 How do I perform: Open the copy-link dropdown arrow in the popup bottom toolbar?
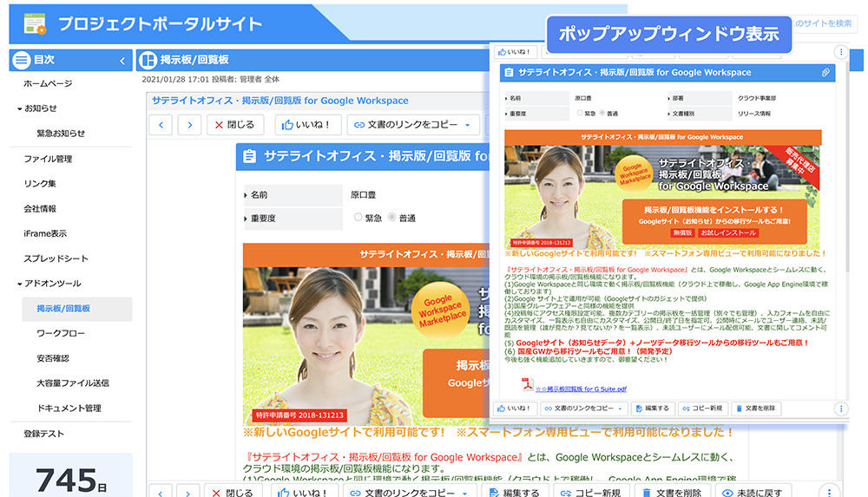[x=620, y=409]
